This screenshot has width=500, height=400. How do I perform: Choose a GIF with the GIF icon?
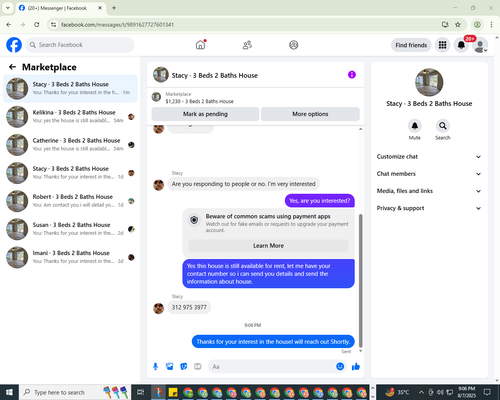click(198, 367)
